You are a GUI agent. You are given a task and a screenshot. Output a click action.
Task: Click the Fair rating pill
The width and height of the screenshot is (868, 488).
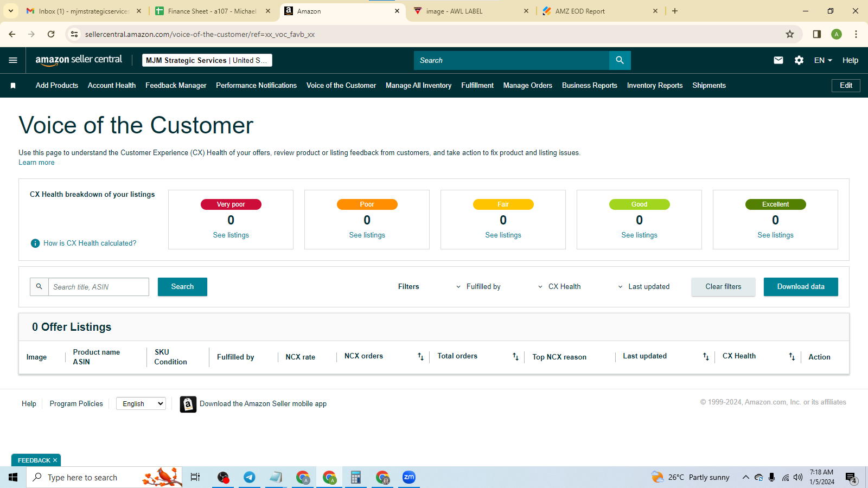coord(503,204)
